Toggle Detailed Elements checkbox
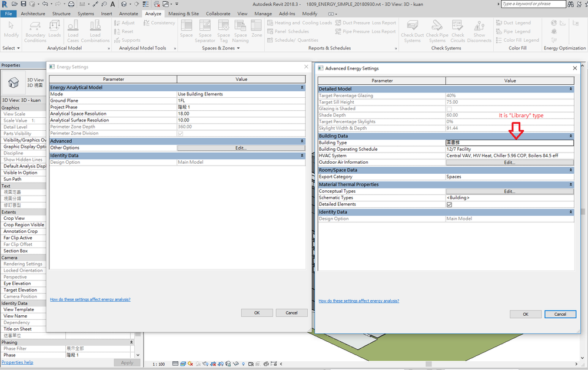This screenshot has height=370, width=588. click(449, 204)
